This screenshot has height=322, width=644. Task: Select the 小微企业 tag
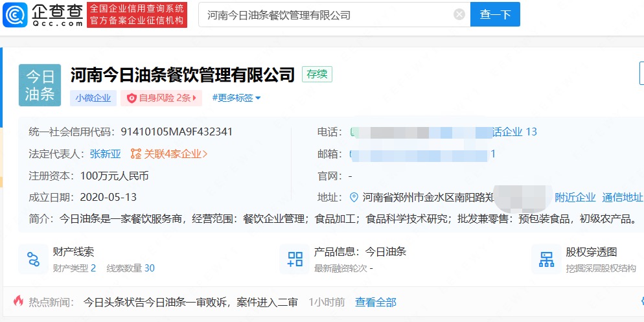click(x=93, y=98)
